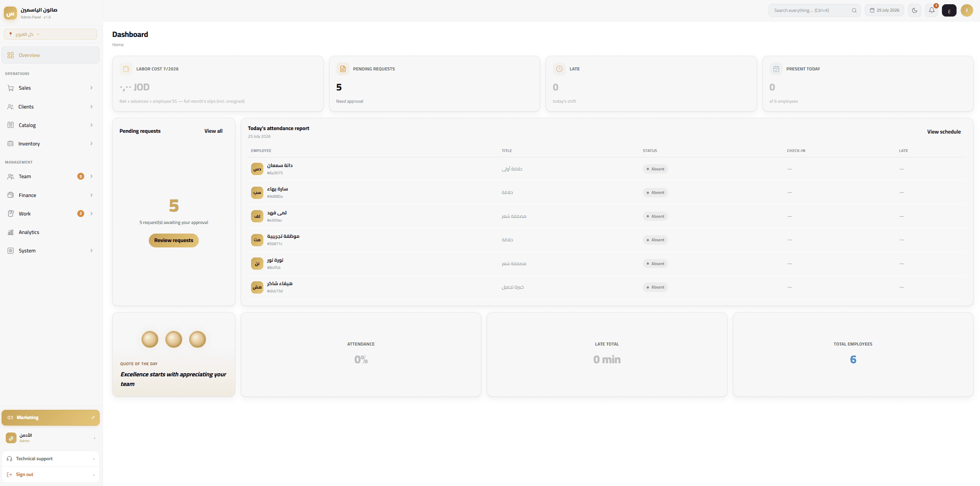Open the الأدمن Admin profile row

pyautogui.click(x=50, y=438)
